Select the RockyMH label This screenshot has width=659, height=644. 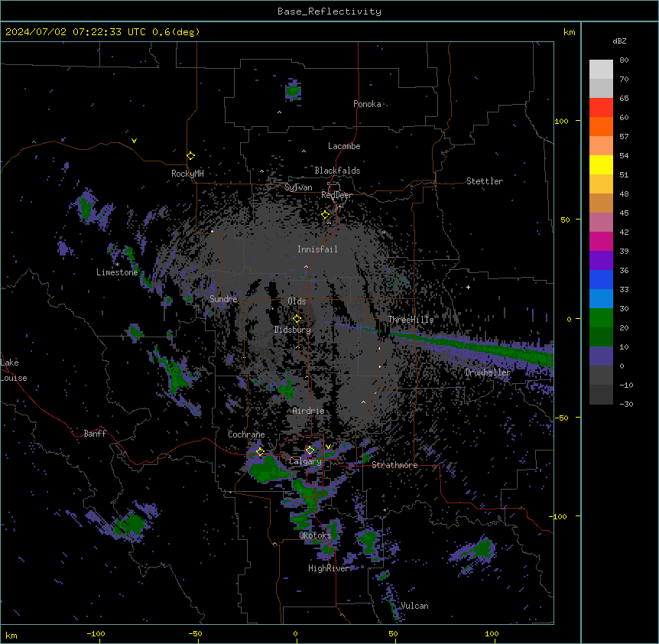(x=187, y=174)
